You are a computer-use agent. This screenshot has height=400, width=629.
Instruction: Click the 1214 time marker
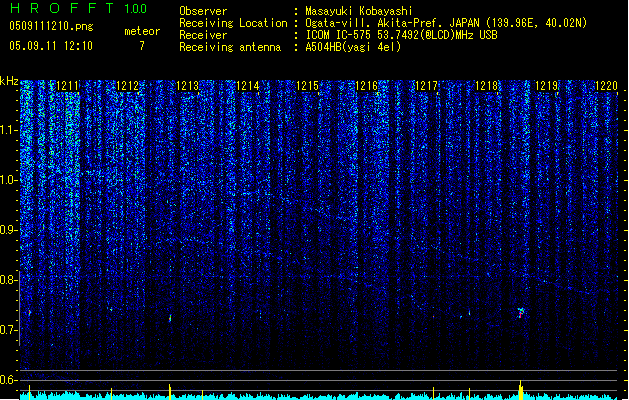tap(247, 86)
